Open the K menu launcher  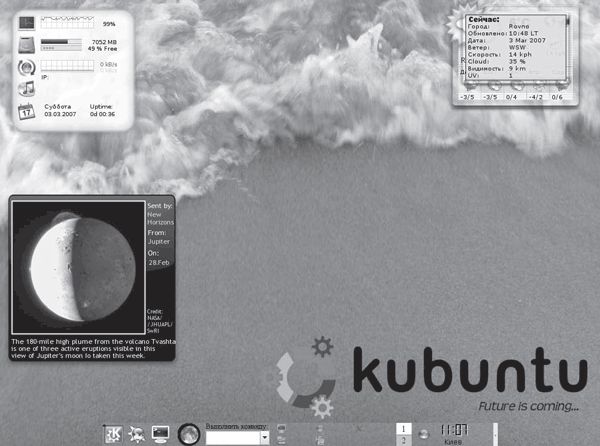[113, 433]
